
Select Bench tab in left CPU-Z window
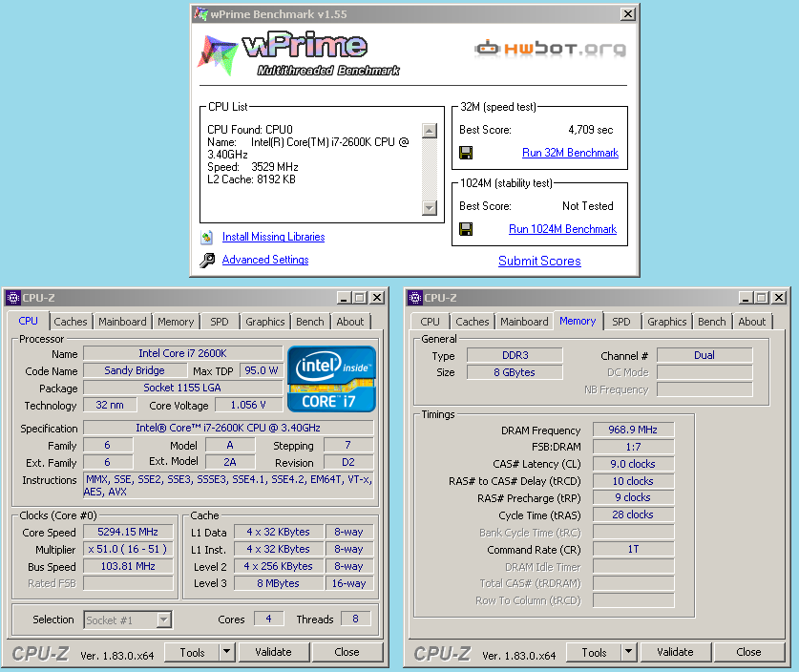[x=310, y=322]
